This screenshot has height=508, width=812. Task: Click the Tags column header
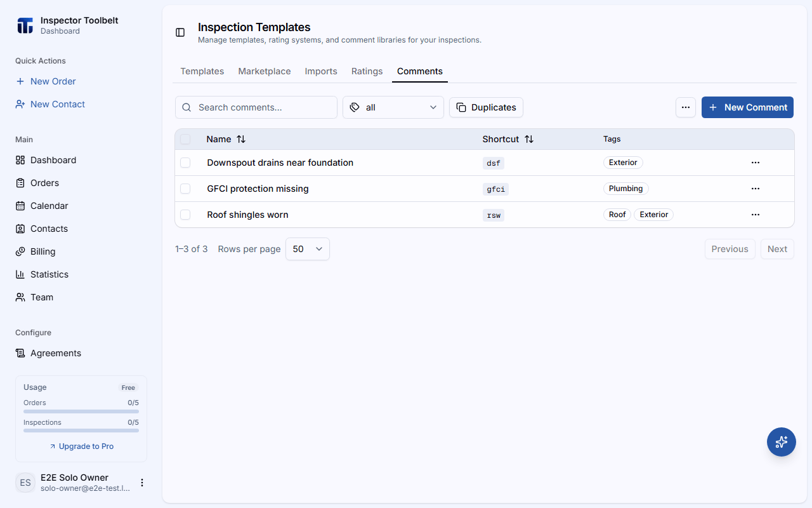[612, 139]
